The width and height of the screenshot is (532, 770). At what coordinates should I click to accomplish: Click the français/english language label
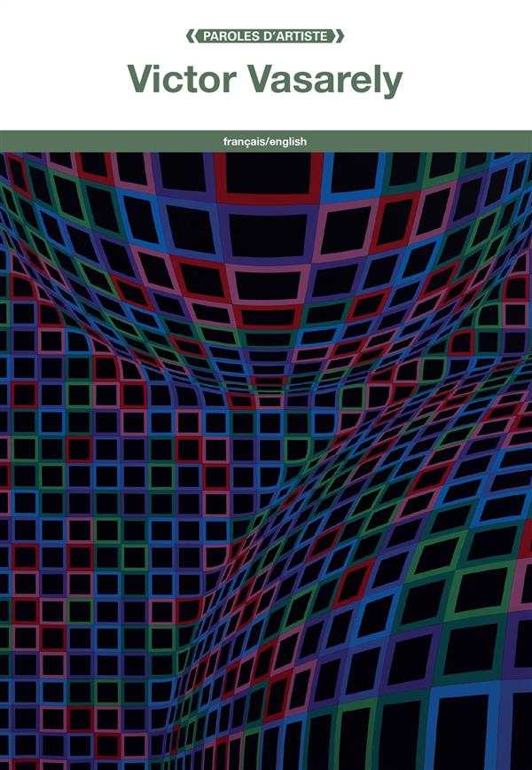click(x=265, y=141)
